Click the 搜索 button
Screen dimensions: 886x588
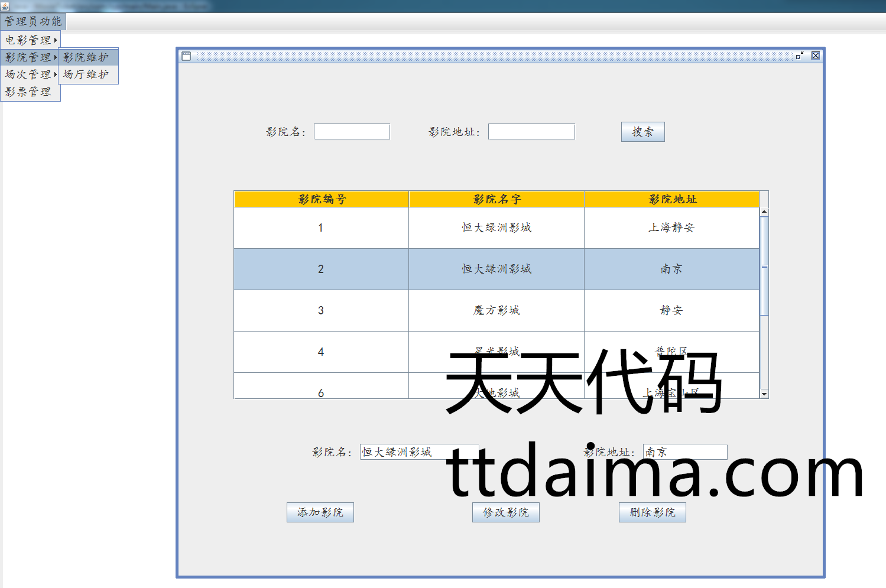tap(642, 132)
